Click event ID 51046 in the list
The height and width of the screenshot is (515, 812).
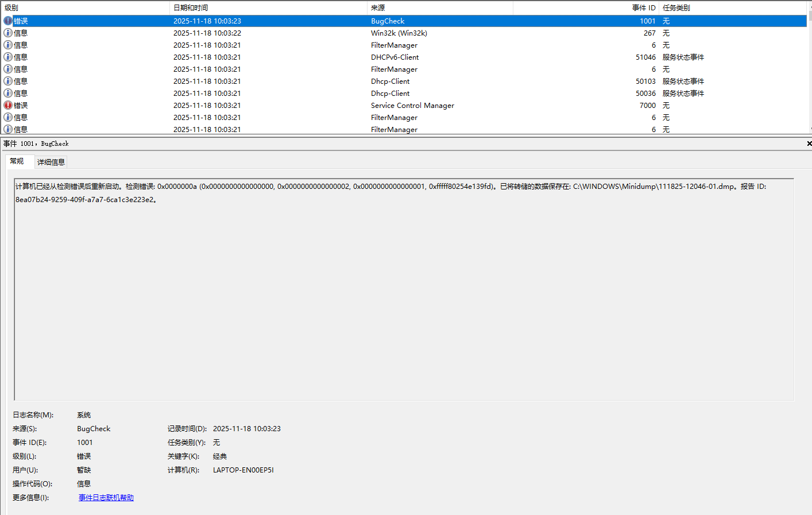(x=645, y=57)
